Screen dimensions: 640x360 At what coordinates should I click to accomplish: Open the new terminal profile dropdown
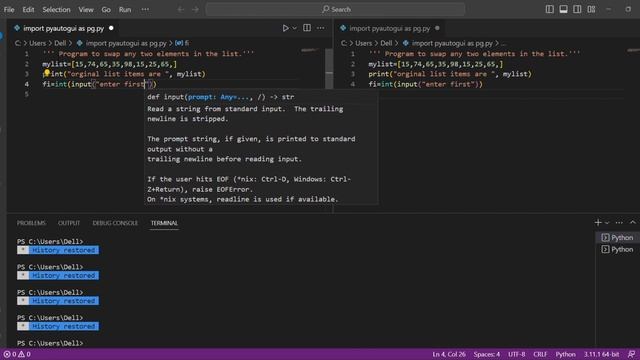(x=607, y=222)
